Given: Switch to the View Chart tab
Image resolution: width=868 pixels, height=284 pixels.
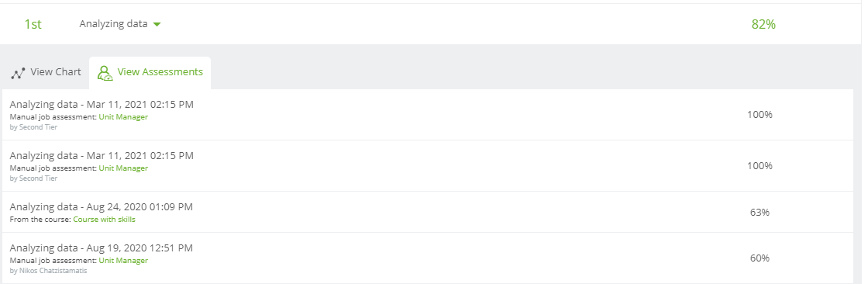Looking at the screenshot, I should (46, 72).
